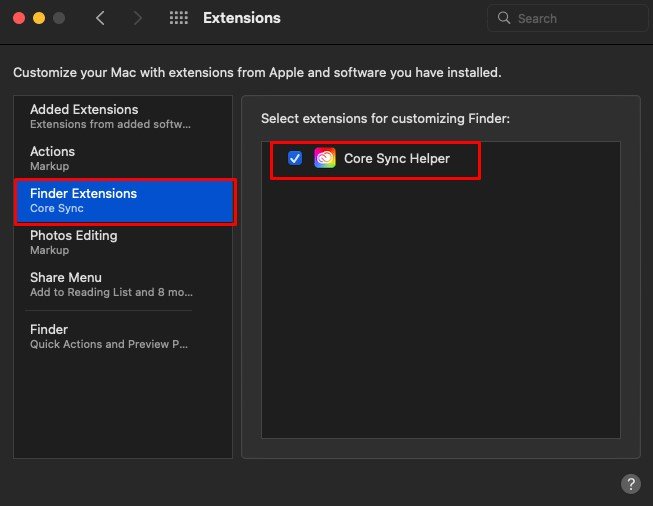Click the Creative Cloud Core Sync icon
Viewport: 653px width, 506px height.
click(325, 158)
